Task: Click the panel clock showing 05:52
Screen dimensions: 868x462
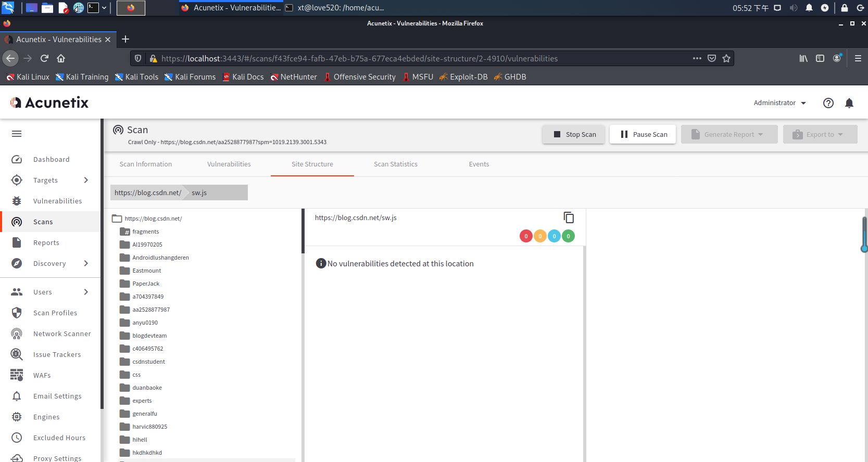Action: 750,8
